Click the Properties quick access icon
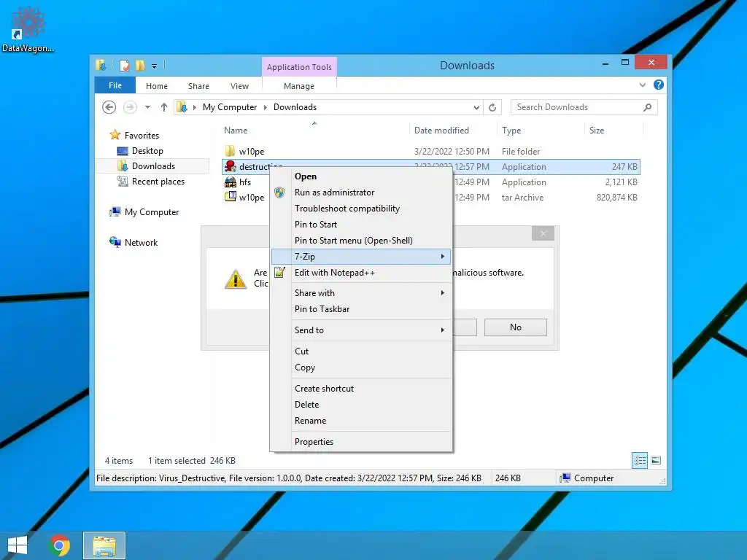Viewport: 747px width, 560px height. click(x=124, y=66)
